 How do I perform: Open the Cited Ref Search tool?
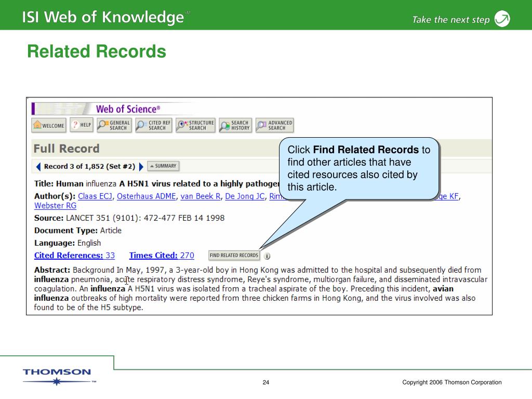pos(154,125)
